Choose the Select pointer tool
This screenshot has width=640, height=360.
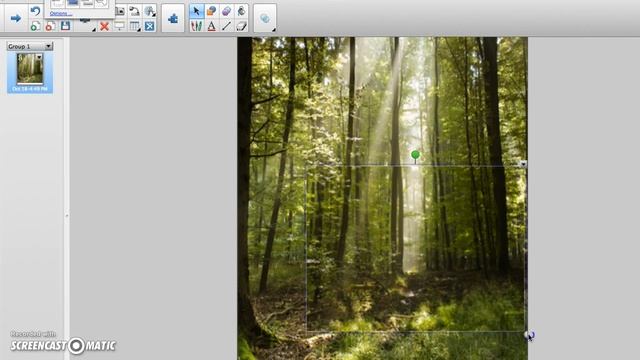(x=196, y=11)
